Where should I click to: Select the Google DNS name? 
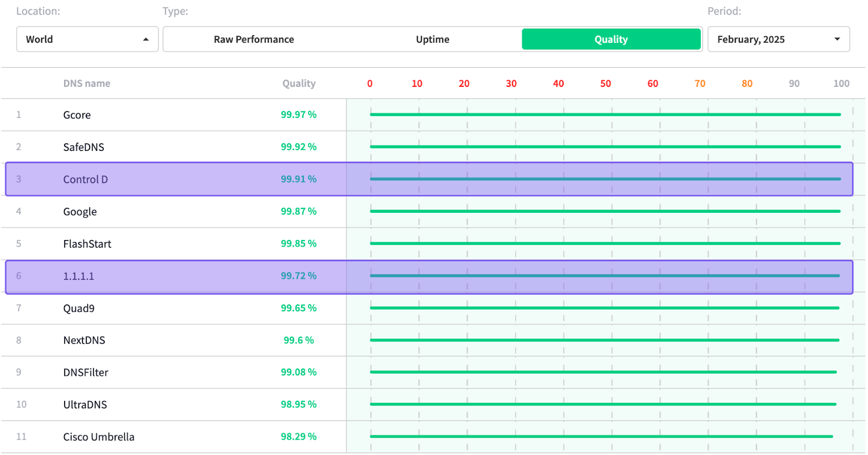point(80,212)
